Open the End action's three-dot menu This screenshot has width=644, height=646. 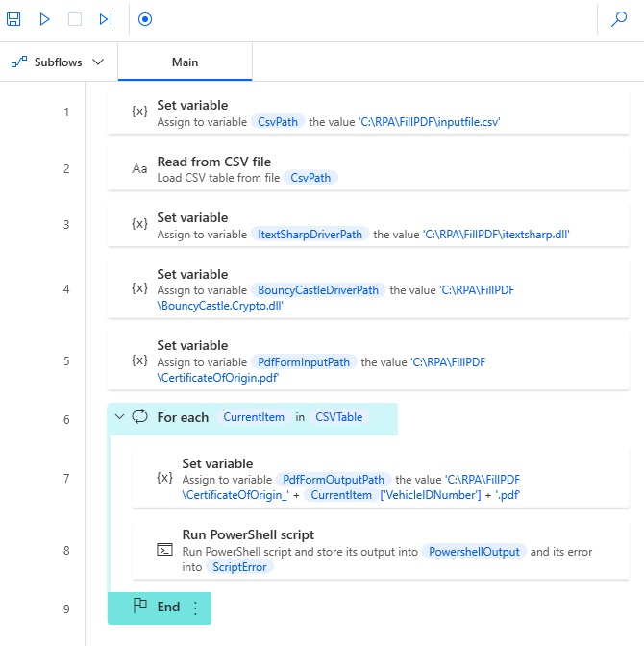[195, 609]
